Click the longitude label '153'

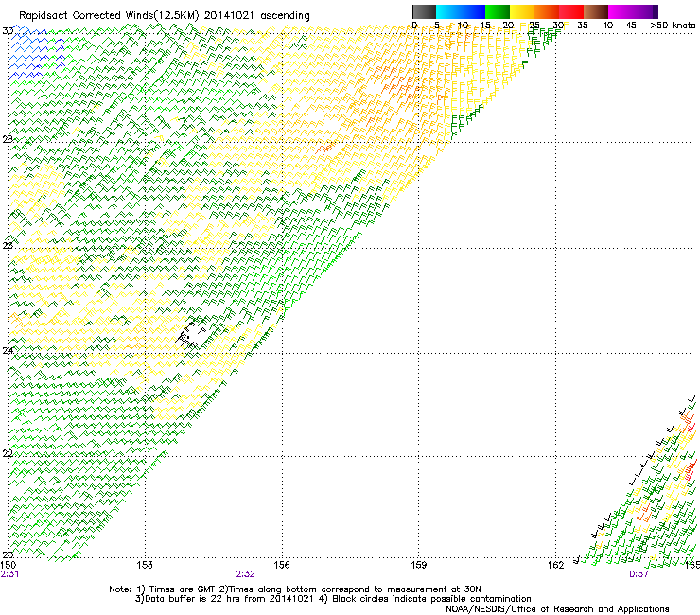click(145, 565)
